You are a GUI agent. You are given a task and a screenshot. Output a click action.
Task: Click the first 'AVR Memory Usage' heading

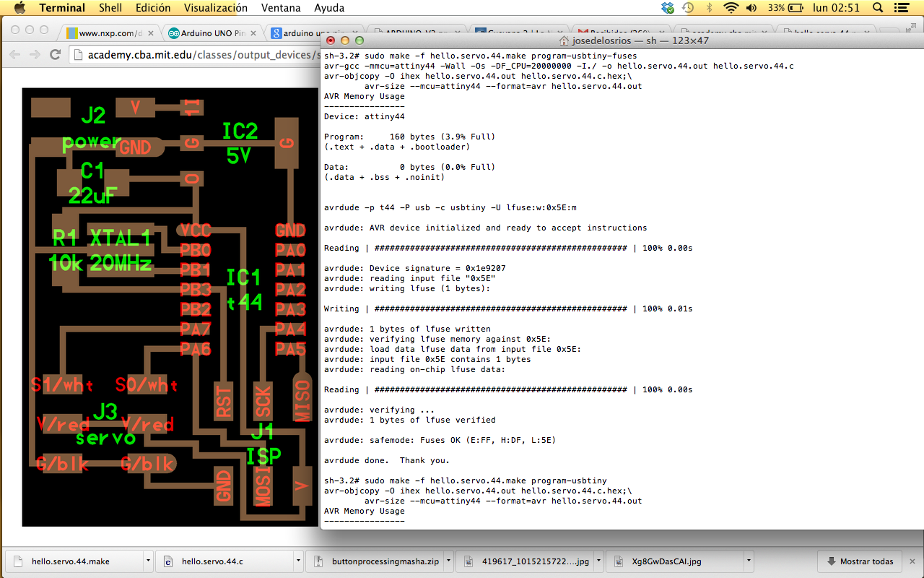pyautogui.click(x=365, y=96)
